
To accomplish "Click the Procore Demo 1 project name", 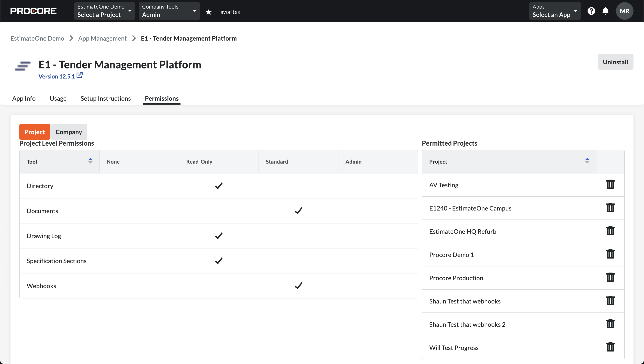I will pyautogui.click(x=451, y=255).
